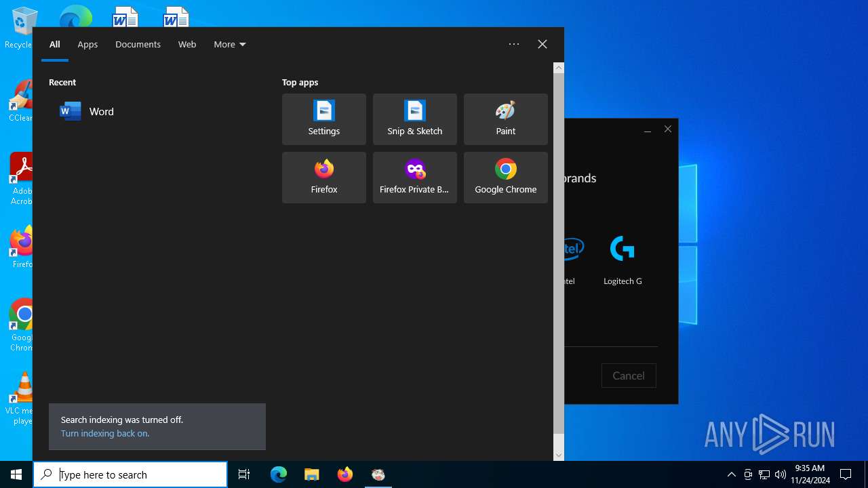Screen dimensions: 868x488
Task: Click Cancel in the background dialog
Action: [629, 375]
